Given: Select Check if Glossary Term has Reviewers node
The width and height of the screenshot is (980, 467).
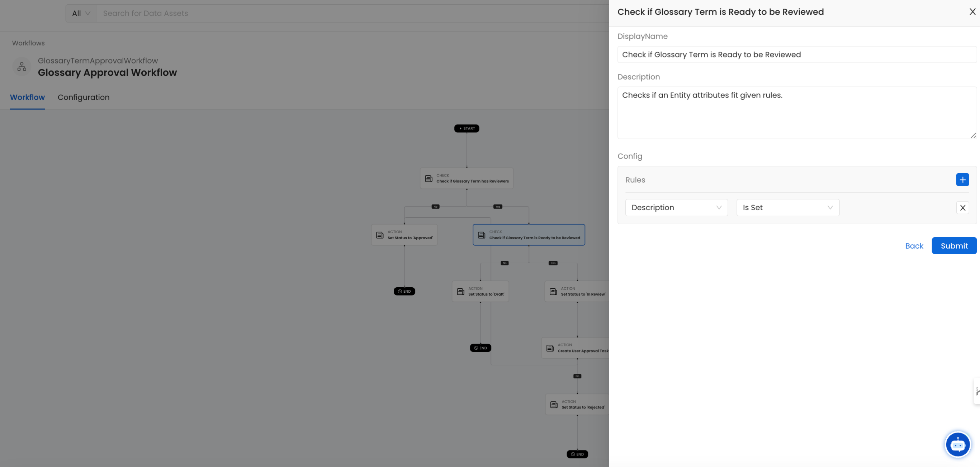Looking at the screenshot, I should [x=467, y=179].
